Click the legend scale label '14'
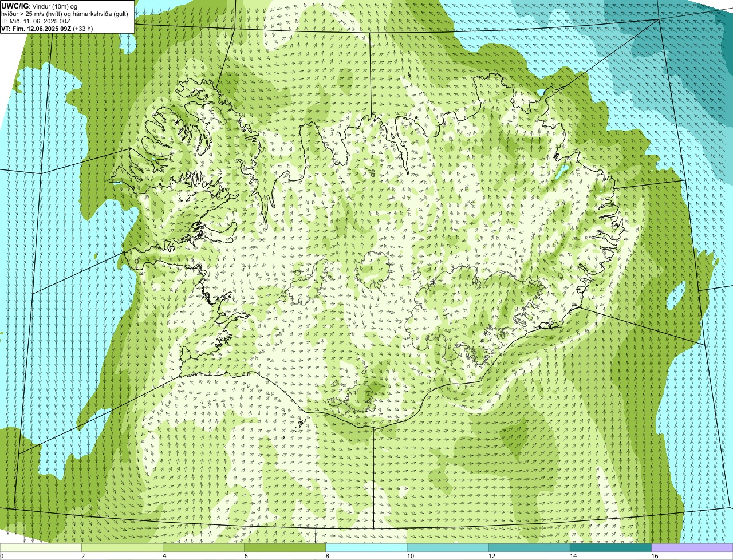 pyautogui.click(x=573, y=556)
